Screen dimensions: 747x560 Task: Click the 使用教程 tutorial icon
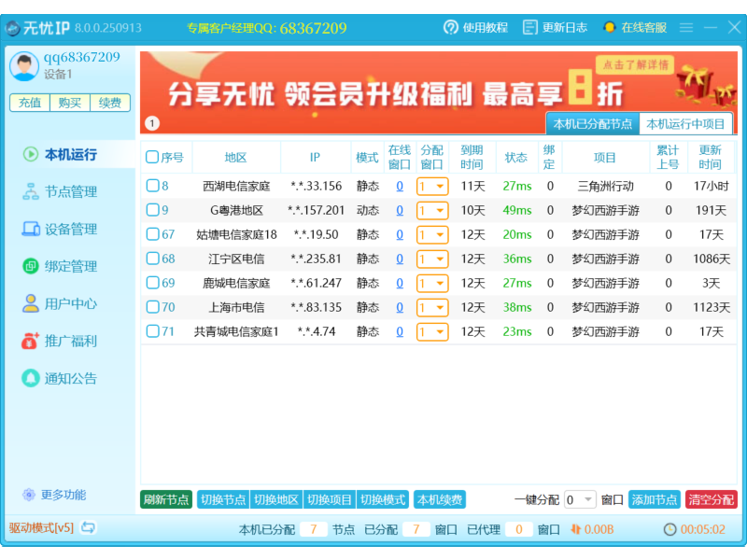[449, 27]
